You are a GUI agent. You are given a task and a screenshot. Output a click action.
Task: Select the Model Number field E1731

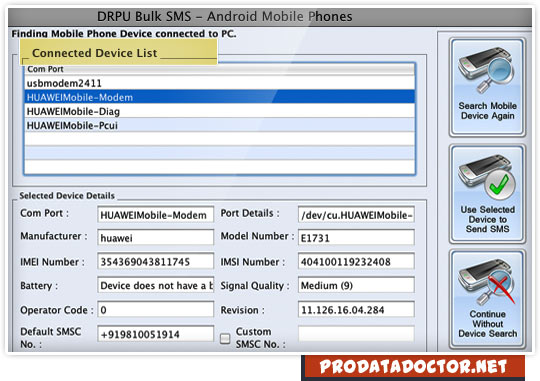356,238
